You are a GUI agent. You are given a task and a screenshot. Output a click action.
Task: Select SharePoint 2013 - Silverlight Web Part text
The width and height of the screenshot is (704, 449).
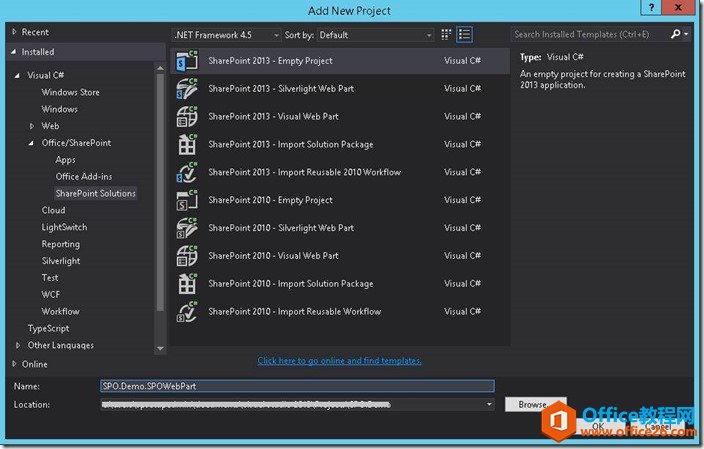tap(281, 88)
